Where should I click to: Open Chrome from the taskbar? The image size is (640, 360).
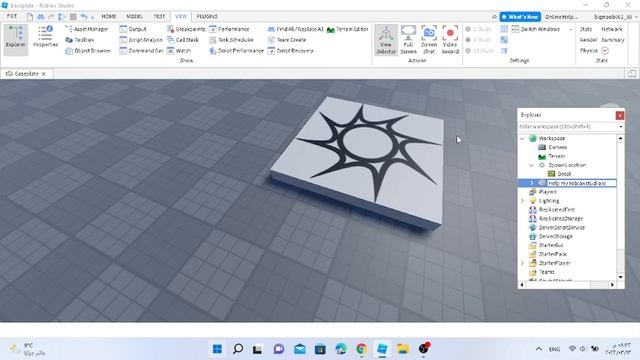[x=361, y=349]
